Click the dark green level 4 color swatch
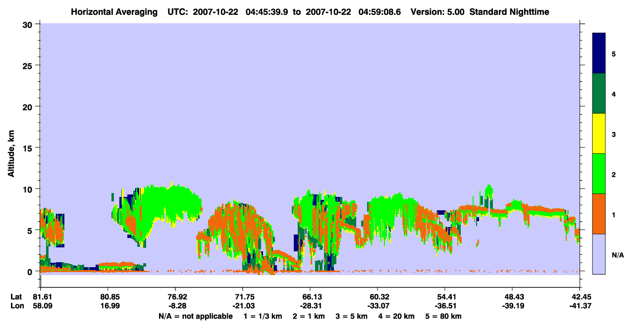644x330 pixels. point(599,94)
